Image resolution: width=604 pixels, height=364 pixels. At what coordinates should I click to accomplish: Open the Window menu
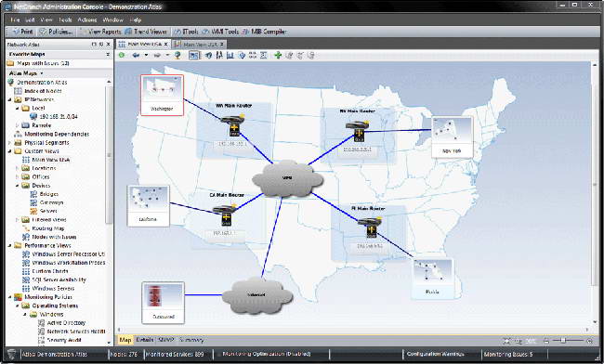pos(112,19)
